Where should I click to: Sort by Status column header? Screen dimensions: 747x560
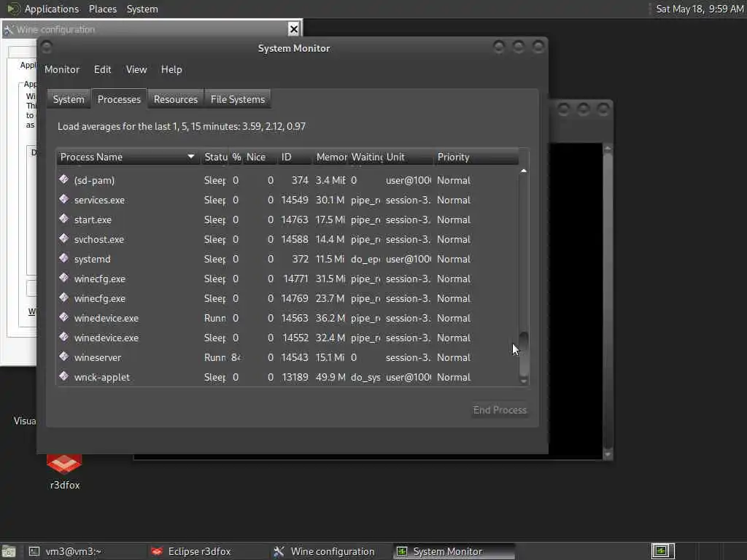(215, 157)
